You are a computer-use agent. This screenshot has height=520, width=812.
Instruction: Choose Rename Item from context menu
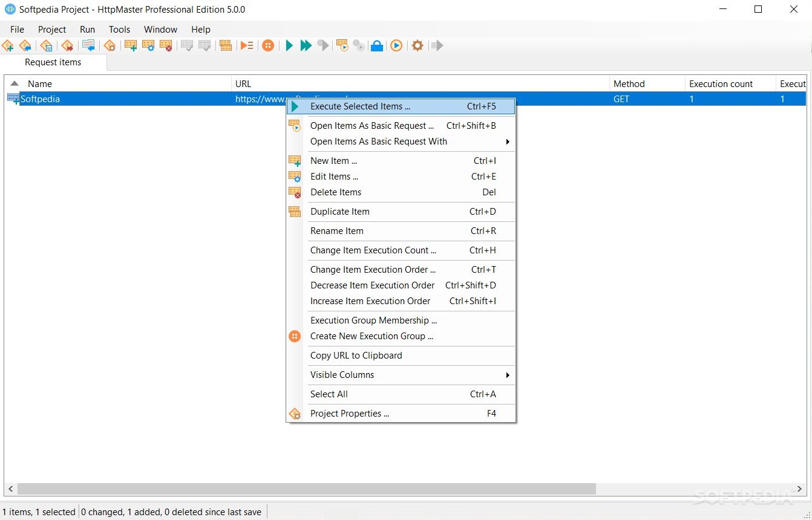pos(401,231)
